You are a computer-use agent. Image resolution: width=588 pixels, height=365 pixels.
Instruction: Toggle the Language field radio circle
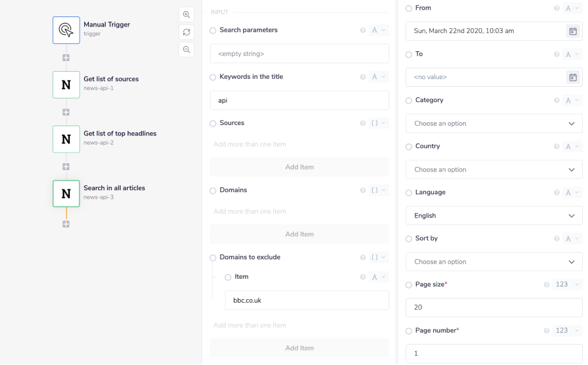coord(409,193)
